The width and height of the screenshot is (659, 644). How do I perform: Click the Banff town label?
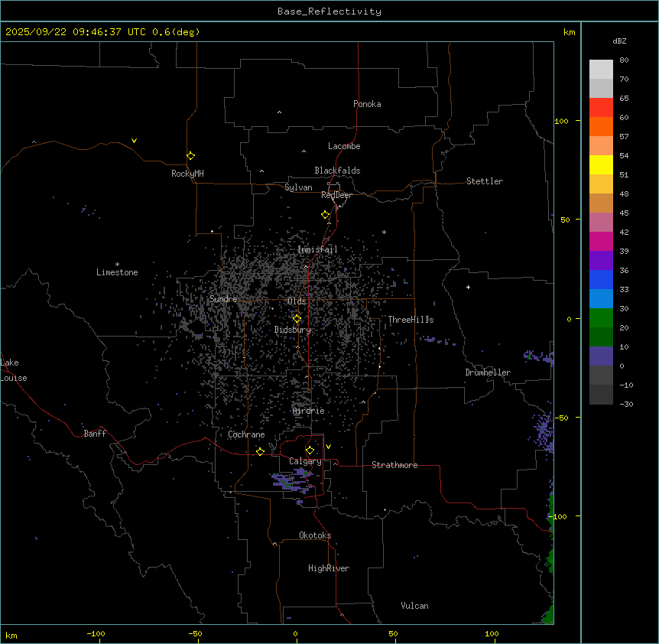[x=95, y=434]
